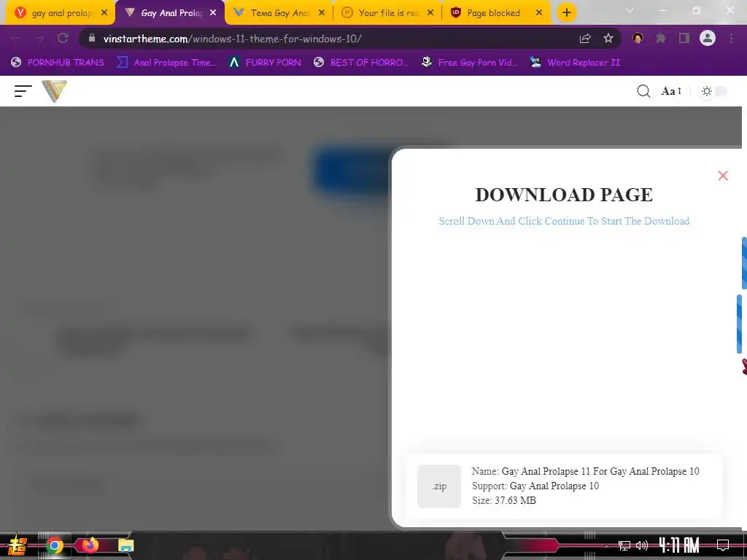
Task: Click the VinStar site logo
Action: coord(54,91)
